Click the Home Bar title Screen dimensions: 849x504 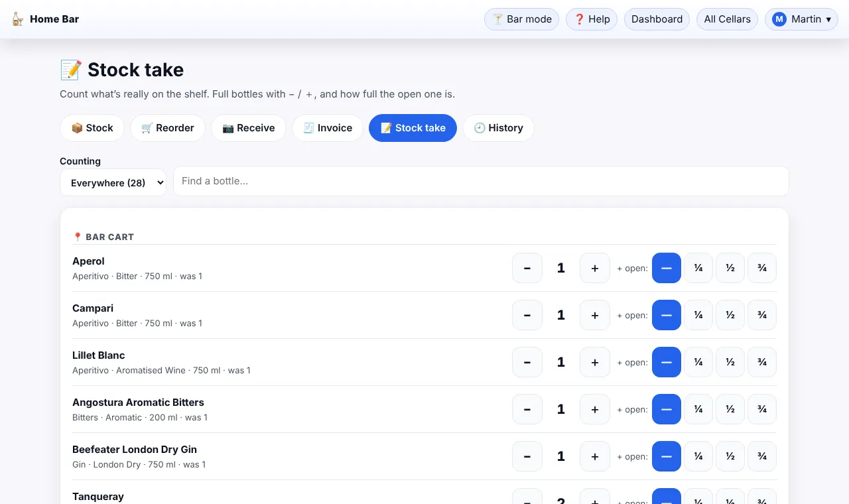coord(54,19)
